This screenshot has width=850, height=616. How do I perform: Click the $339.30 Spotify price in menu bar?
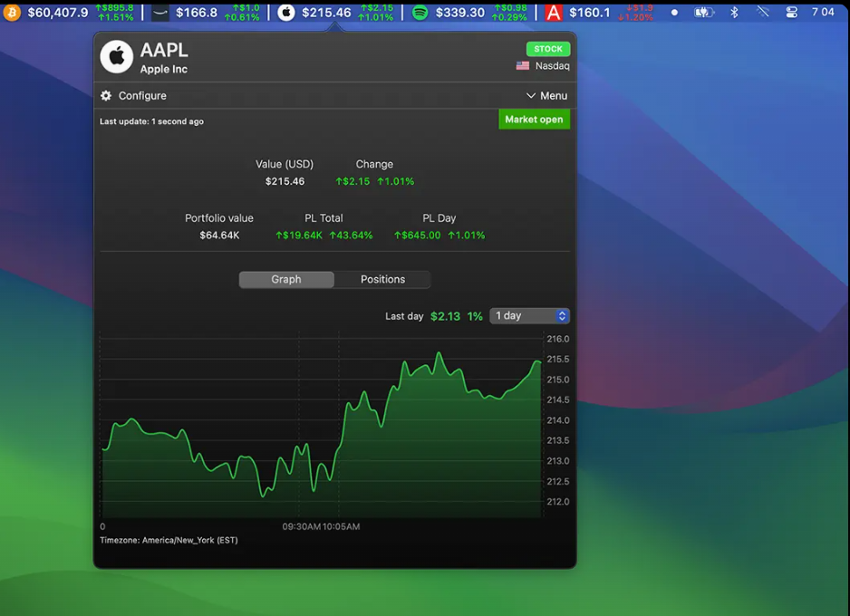point(460,13)
